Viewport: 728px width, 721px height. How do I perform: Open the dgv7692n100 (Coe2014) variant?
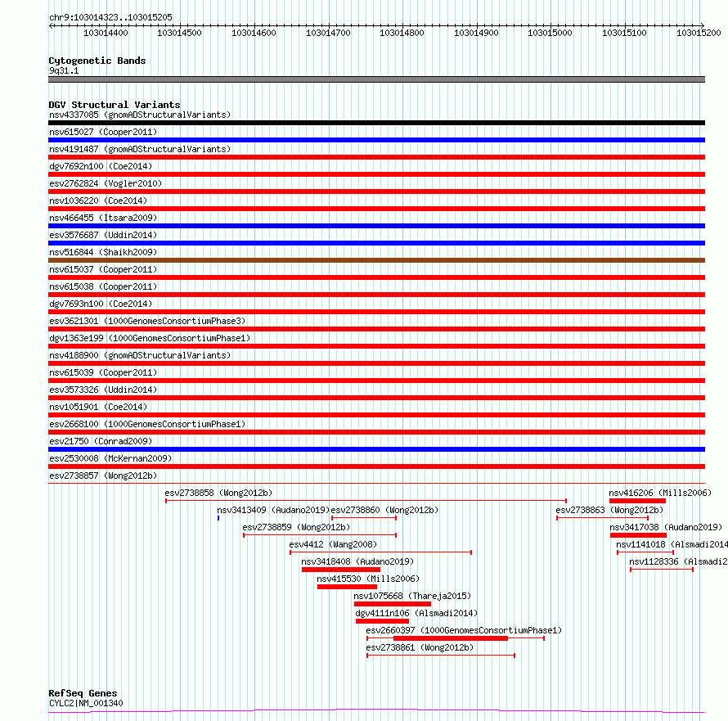click(101, 166)
